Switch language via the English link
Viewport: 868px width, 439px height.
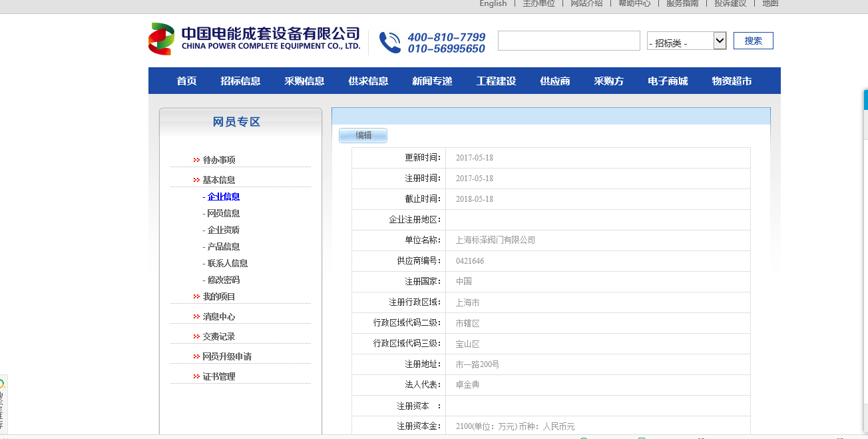point(493,3)
